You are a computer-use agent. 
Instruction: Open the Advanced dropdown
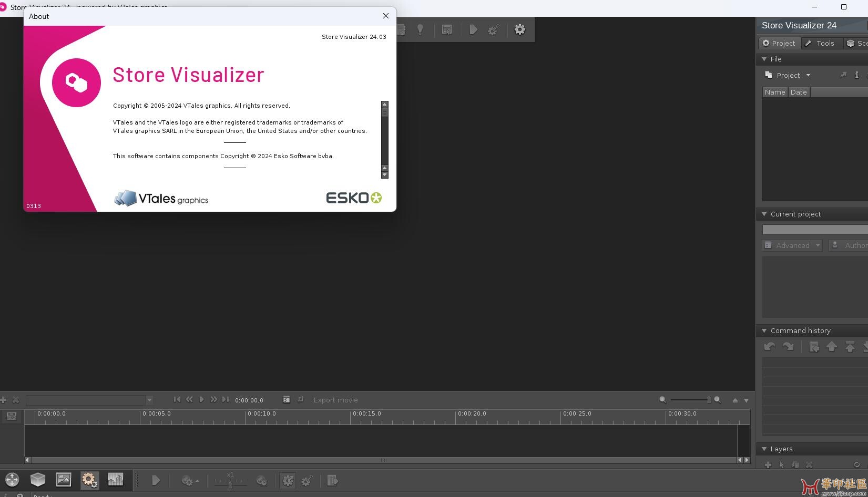[792, 245]
